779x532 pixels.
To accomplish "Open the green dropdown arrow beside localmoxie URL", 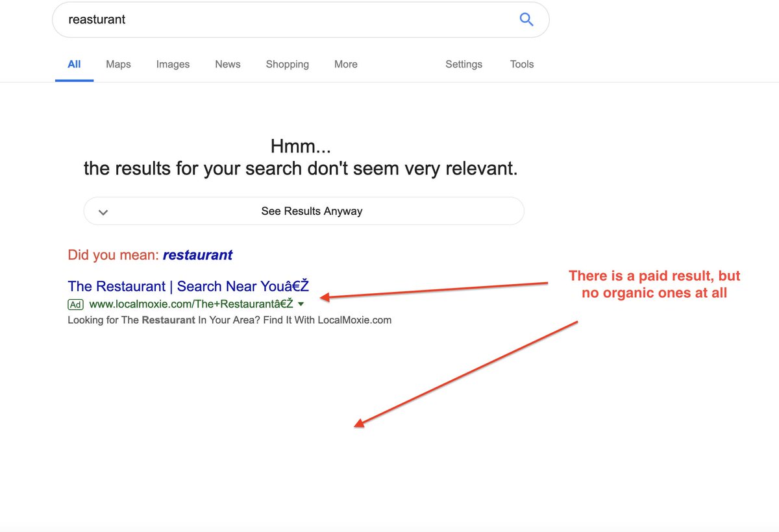I will pos(301,304).
